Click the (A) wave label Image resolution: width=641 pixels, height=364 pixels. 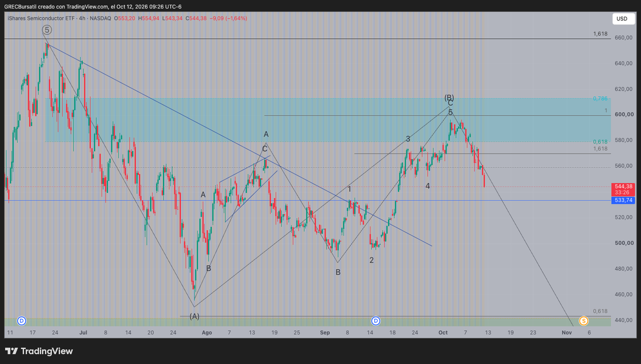[x=194, y=316]
